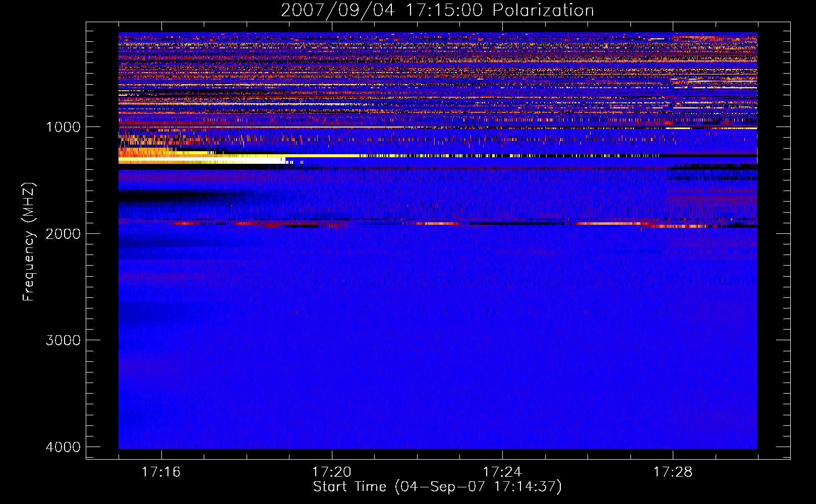Image resolution: width=816 pixels, height=504 pixels.
Task: Click the 17:20 time tick label
Action: point(331,472)
